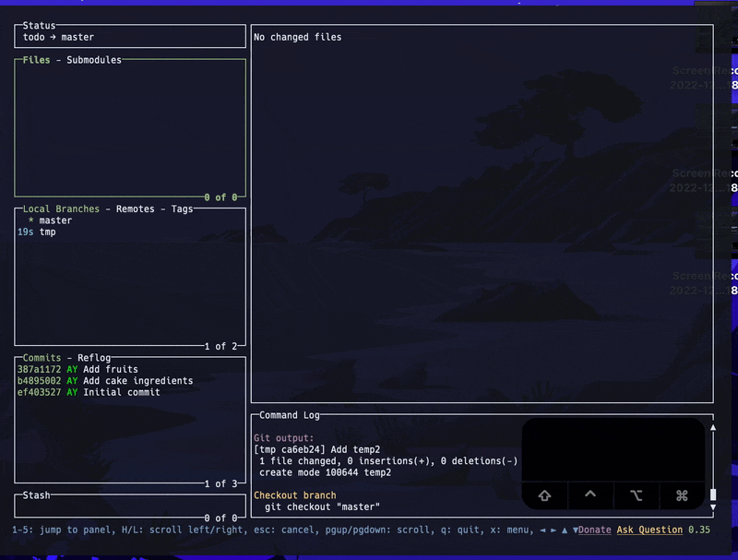
Task: Open the Ask Question link
Action: (x=645, y=530)
